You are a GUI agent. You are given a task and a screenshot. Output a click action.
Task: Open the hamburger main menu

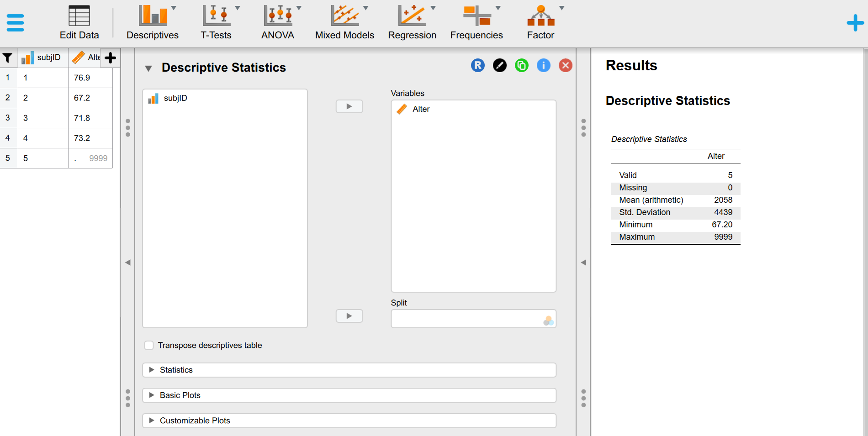point(15,23)
